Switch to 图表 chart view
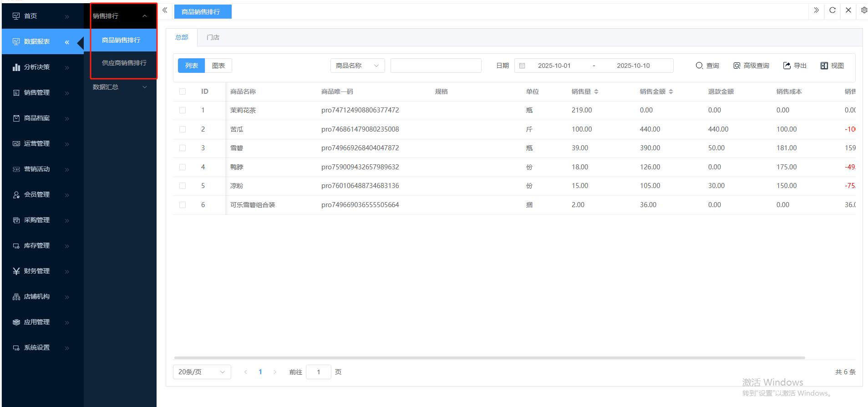The image size is (868, 407). [x=218, y=66]
